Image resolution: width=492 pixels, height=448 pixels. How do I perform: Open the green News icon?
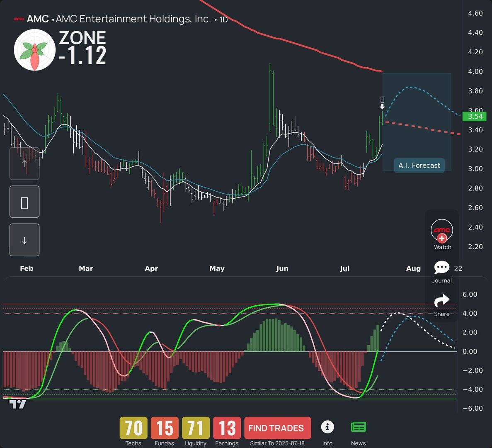click(x=359, y=427)
